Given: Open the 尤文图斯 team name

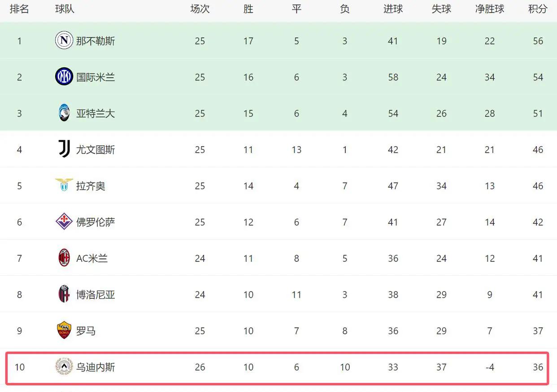Looking at the screenshot, I should tap(96, 149).
